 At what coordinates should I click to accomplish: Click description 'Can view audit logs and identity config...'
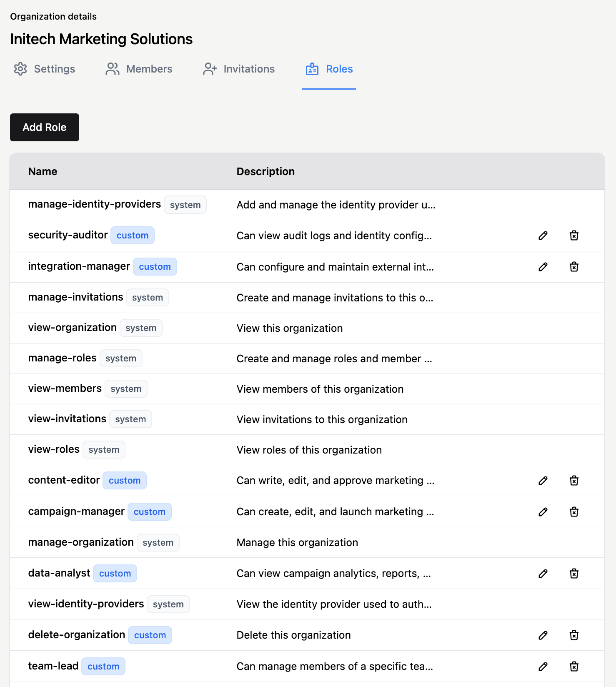[334, 236]
